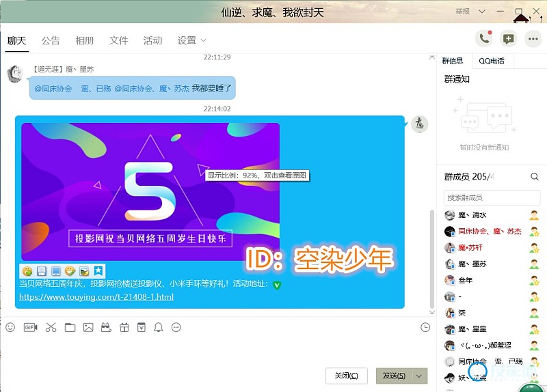Open the send options dropdown arrow

coord(419,376)
